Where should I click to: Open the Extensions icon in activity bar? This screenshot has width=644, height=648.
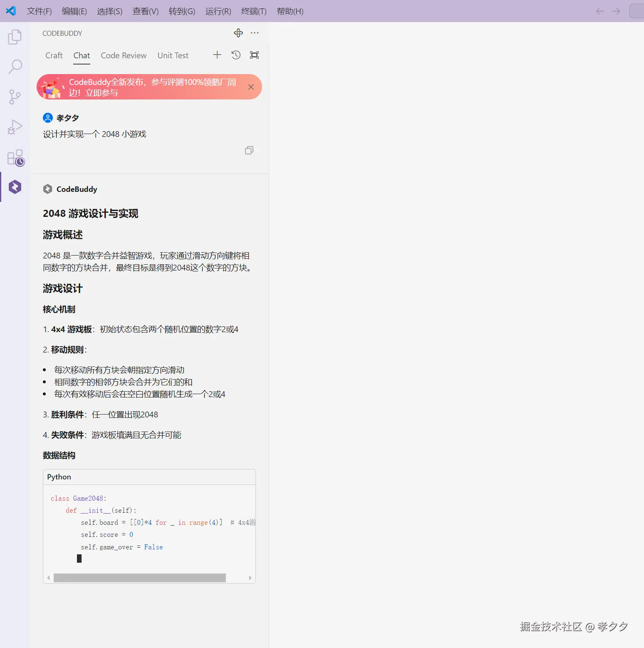pos(16,158)
